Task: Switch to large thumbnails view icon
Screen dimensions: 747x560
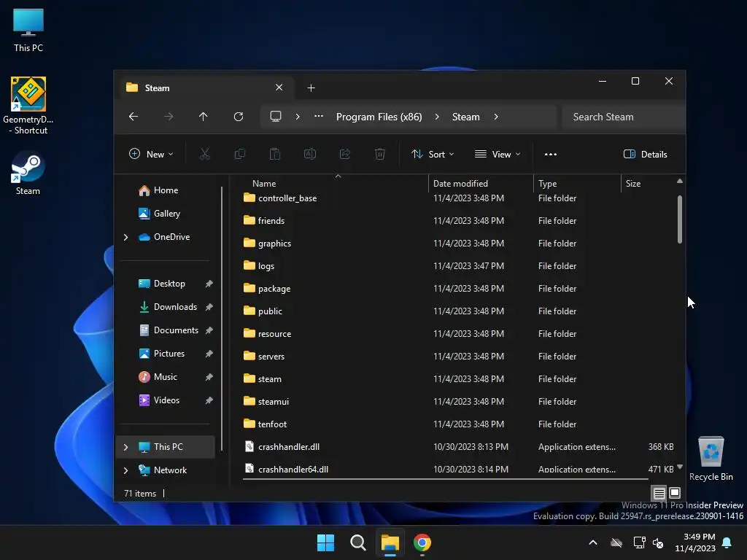Action: point(675,493)
